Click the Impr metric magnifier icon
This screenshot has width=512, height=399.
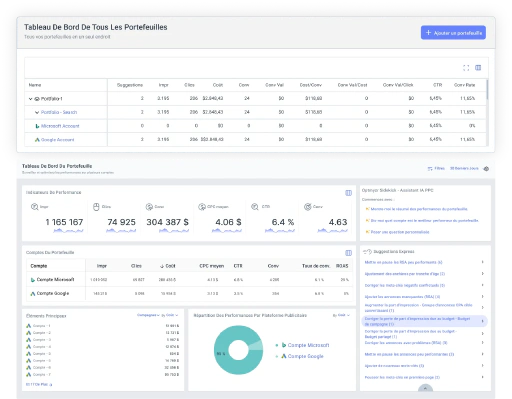pos(34,207)
